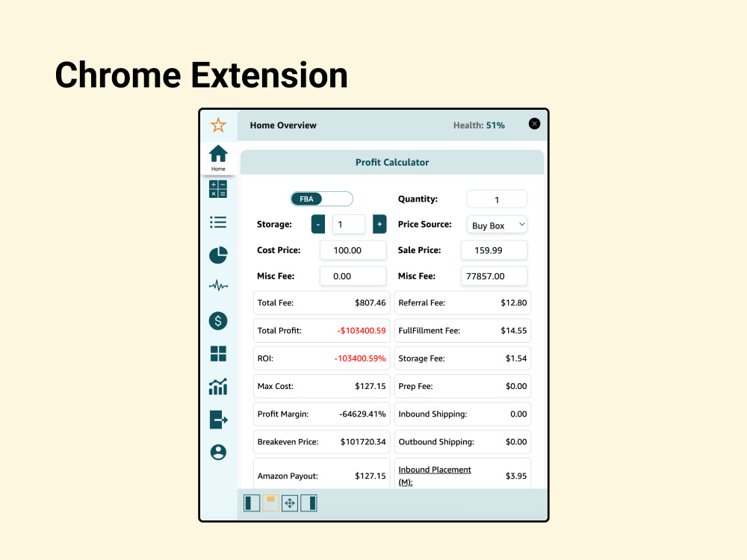This screenshot has height=560, width=747.
Task: Click the ROI -103400.59% value
Action: pyautogui.click(x=360, y=358)
